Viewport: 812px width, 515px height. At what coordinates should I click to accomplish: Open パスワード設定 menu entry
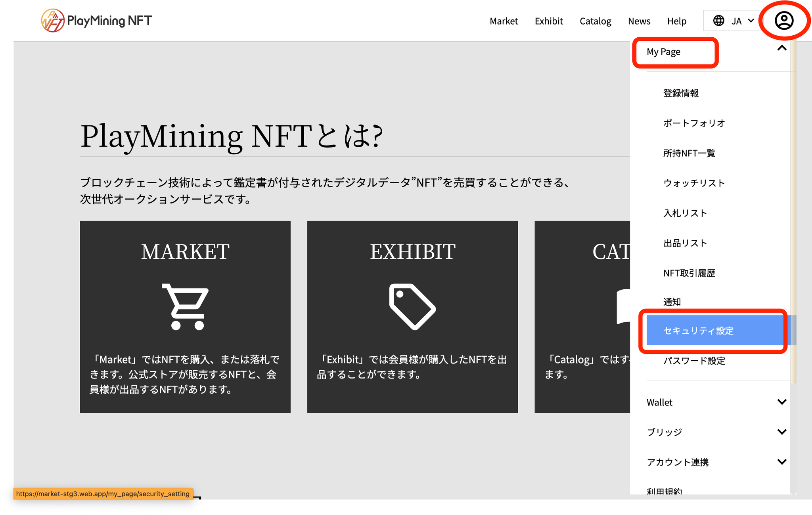[694, 361]
